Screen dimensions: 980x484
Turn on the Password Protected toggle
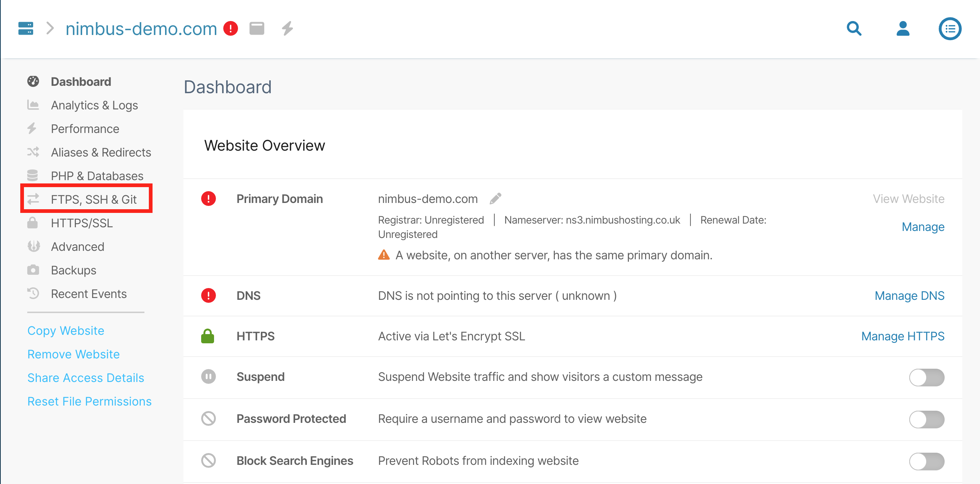pyautogui.click(x=926, y=420)
